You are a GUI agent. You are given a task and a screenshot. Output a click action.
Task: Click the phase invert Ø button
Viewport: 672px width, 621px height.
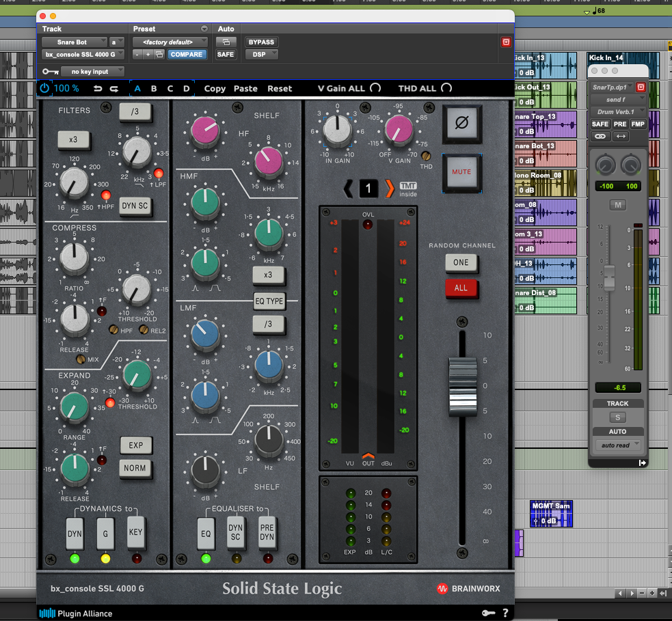click(461, 124)
